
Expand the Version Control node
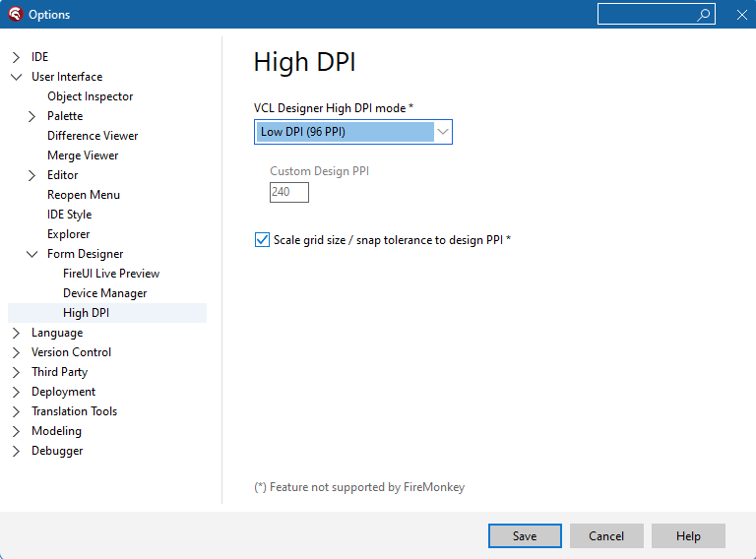coord(16,352)
